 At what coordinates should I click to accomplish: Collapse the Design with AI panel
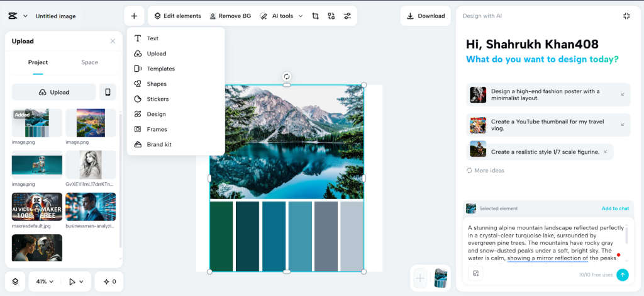[x=626, y=16]
